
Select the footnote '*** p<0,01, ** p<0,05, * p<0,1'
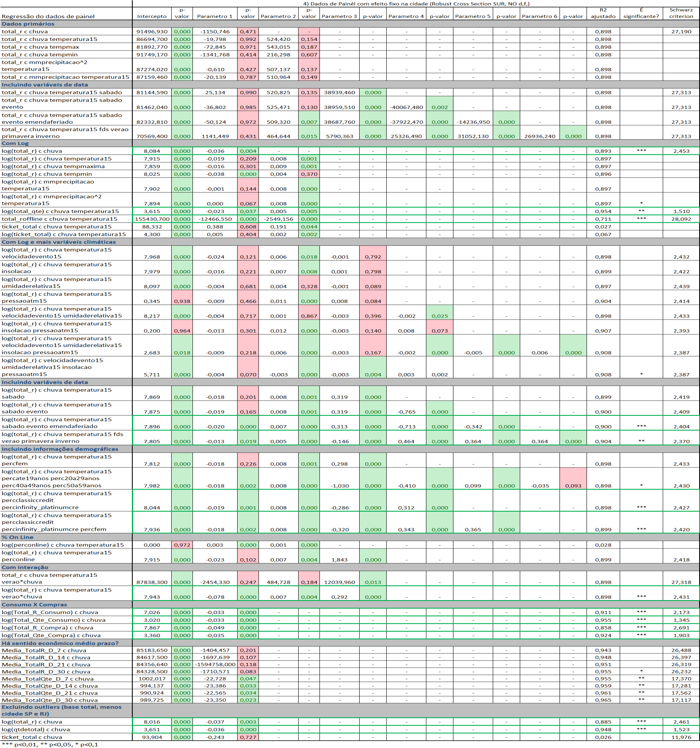pos(50,744)
